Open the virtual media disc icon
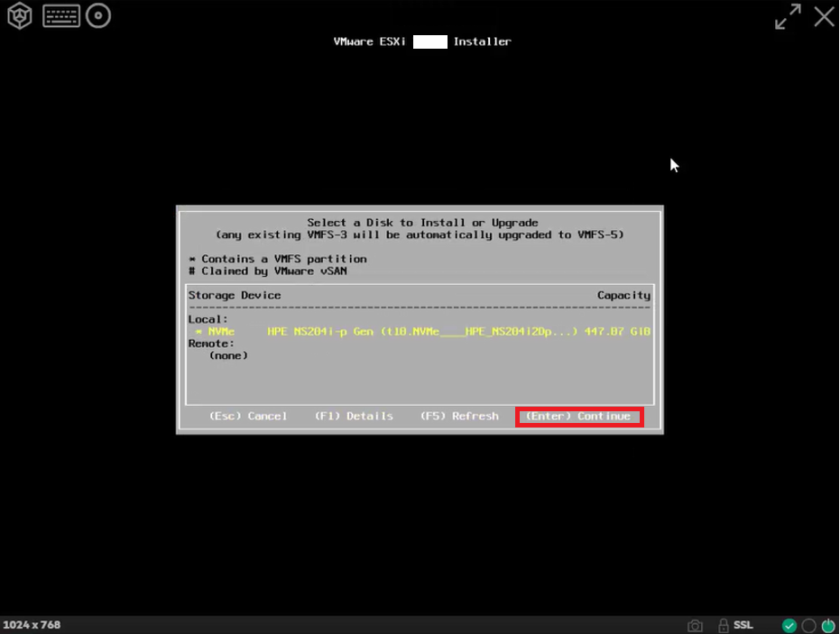This screenshot has height=634, width=840. (x=98, y=15)
